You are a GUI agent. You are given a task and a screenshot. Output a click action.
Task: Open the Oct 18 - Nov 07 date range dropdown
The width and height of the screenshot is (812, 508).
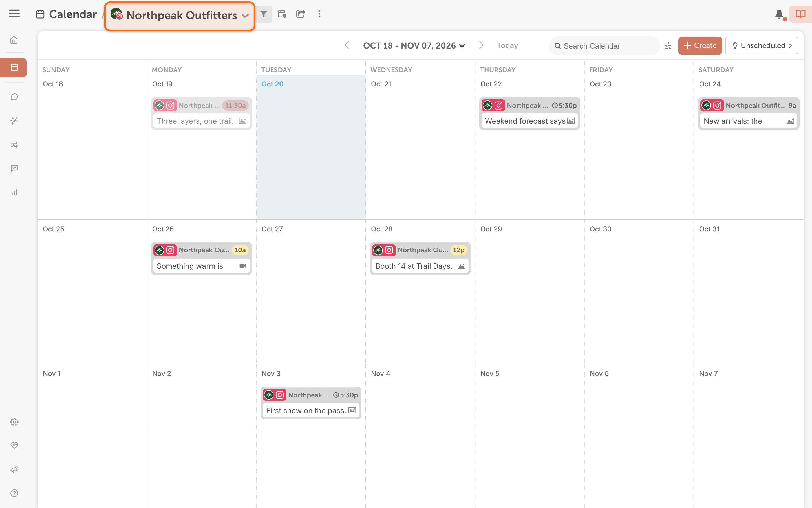pyautogui.click(x=414, y=46)
